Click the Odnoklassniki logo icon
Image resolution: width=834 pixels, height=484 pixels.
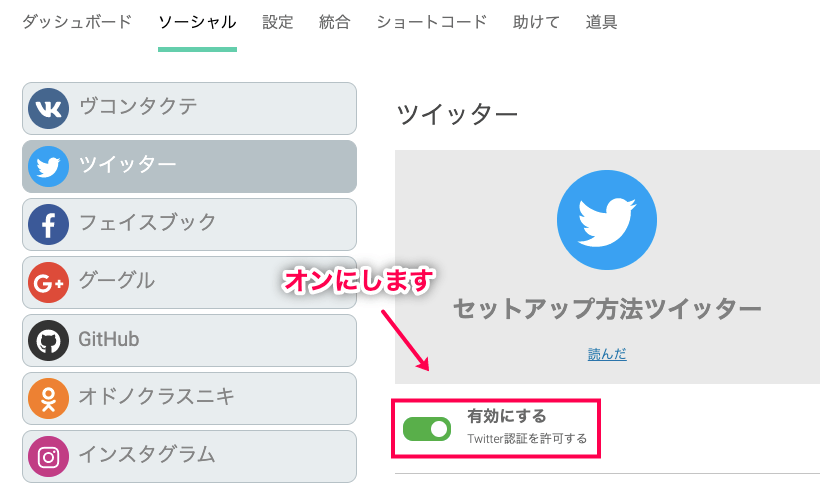click(x=48, y=398)
